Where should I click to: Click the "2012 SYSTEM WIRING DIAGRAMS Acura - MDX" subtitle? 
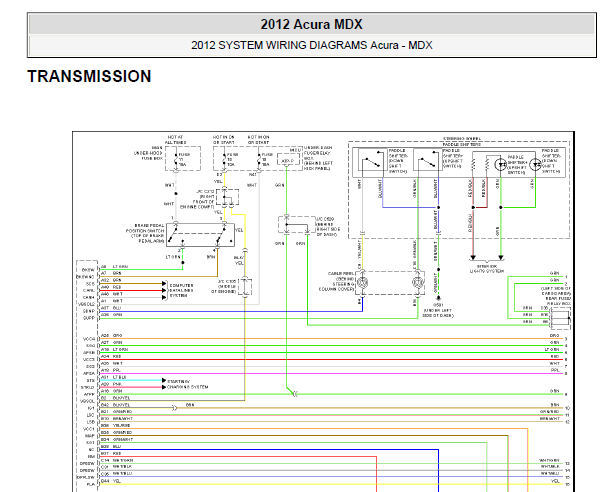click(x=312, y=45)
